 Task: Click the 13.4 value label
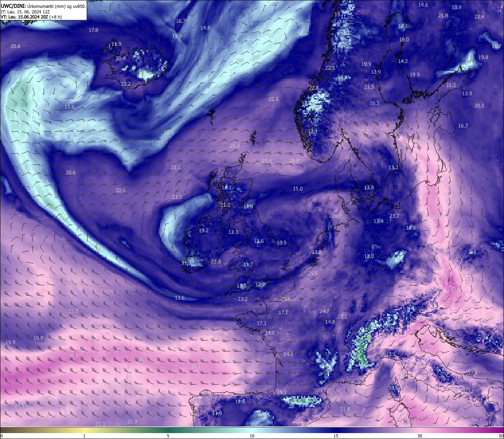[378, 221]
